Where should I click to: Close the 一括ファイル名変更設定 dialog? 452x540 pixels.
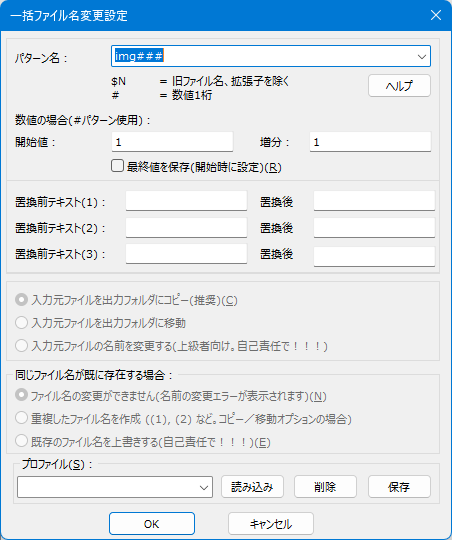pos(436,15)
